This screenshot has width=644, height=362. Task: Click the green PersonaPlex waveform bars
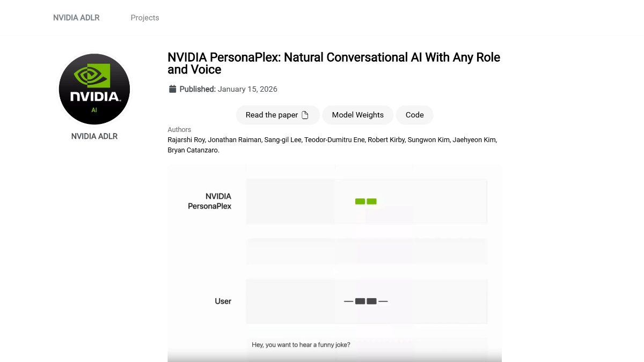coord(365,202)
